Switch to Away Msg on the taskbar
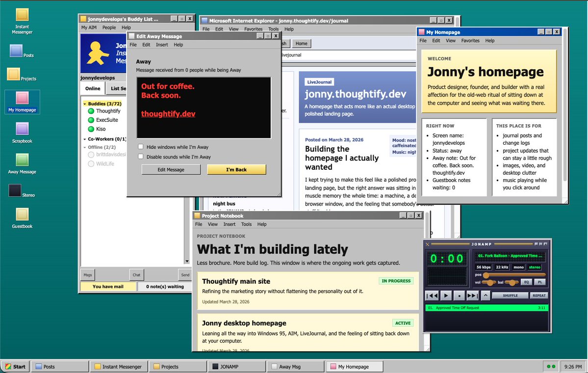This screenshot has width=588, height=373. [x=296, y=367]
